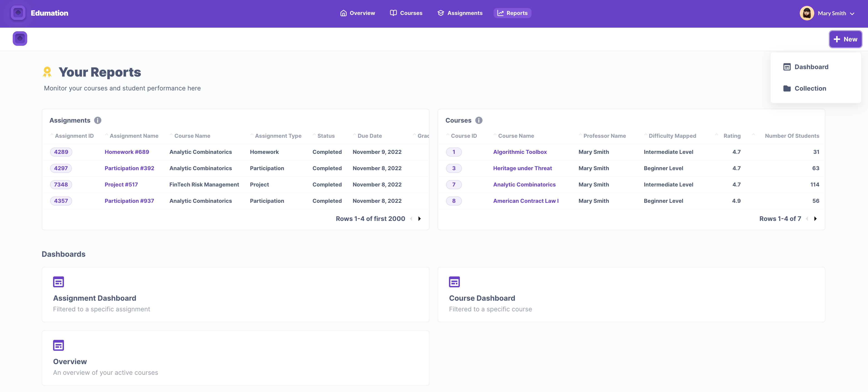Click the New button
The image size is (868, 392).
point(845,39)
